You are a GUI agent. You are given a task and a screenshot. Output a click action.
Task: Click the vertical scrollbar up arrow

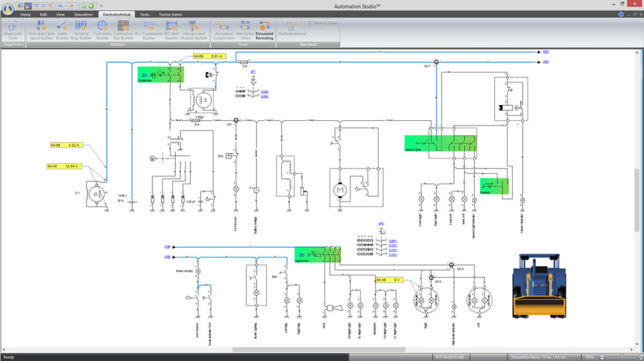[x=637, y=53]
